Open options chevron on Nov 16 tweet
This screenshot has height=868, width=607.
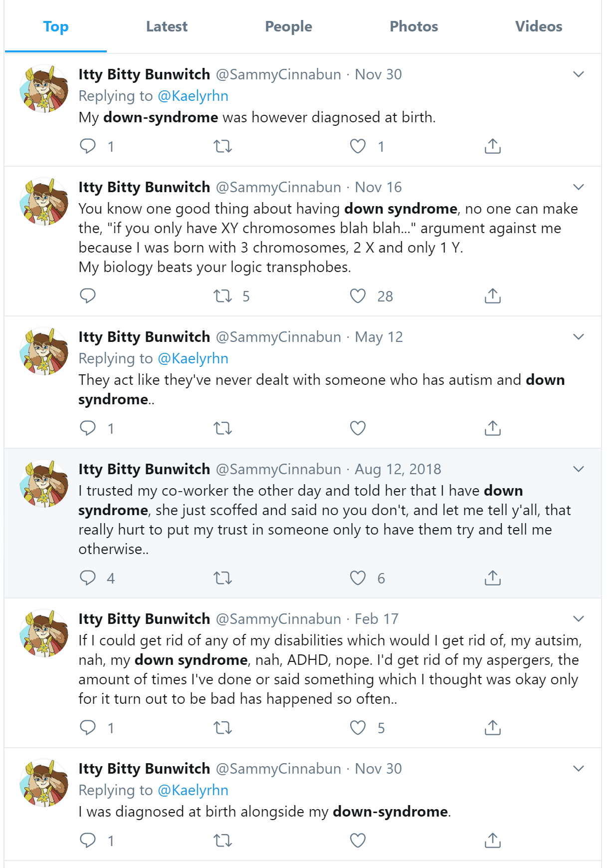coord(578,187)
